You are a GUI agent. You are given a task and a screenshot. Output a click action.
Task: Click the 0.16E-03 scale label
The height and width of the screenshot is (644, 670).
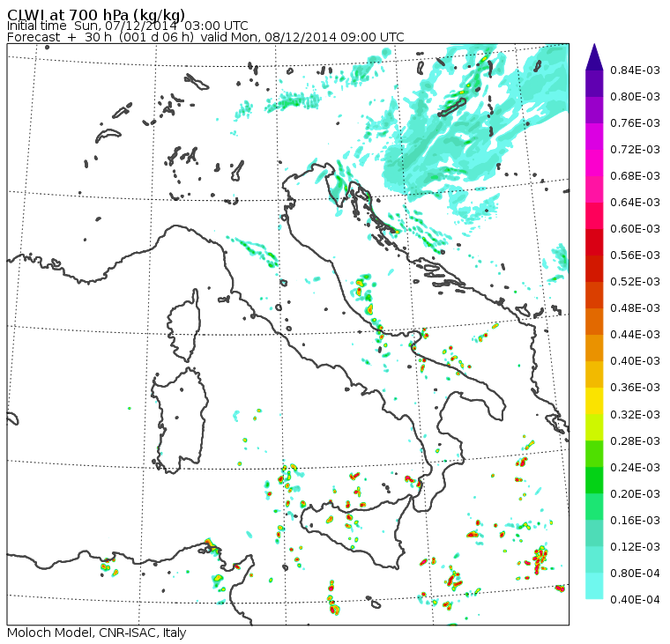pyautogui.click(x=635, y=521)
